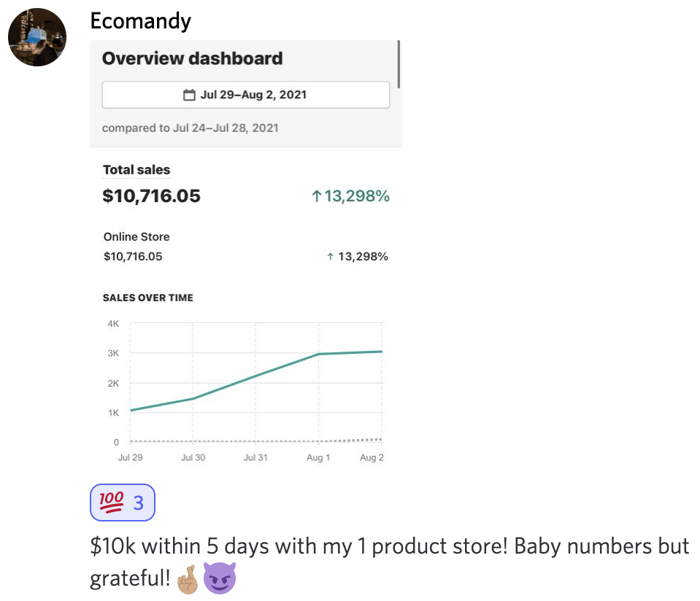The width and height of the screenshot is (700, 601).
Task: Click the small Online Store up arrow
Action: coord(331,257)
